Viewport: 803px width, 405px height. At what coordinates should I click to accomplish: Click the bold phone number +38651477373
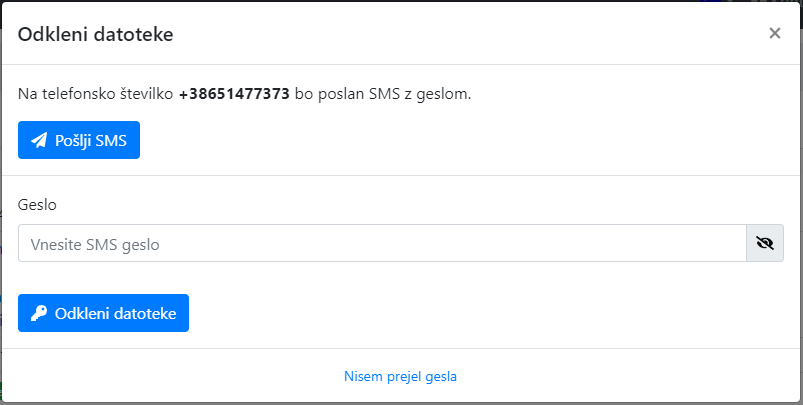click(x=235, y=94)
